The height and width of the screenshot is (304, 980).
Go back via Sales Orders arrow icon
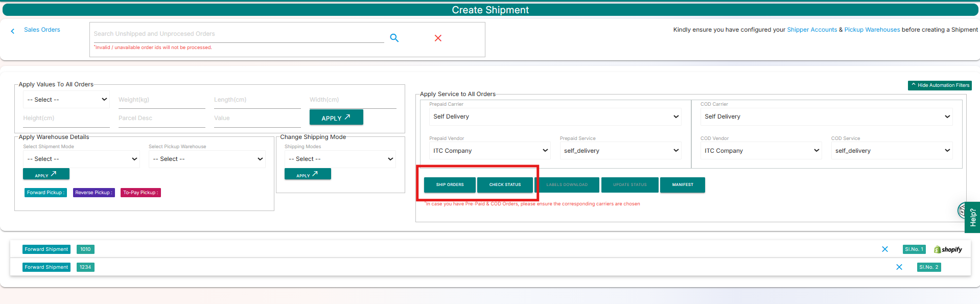coord(13,31)
